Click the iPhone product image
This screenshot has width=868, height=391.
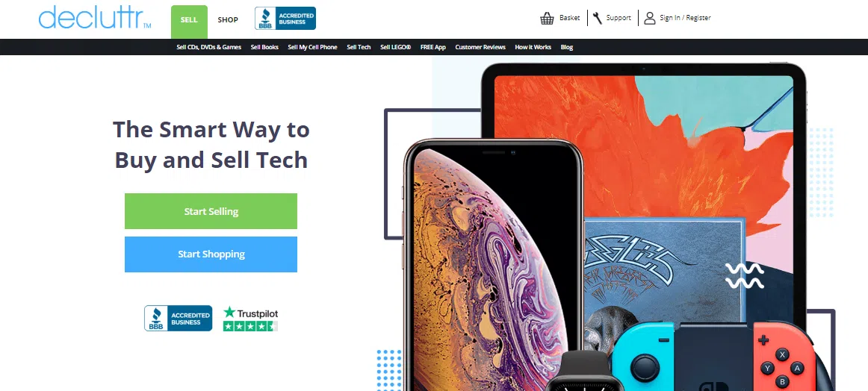tap(493, 266)
